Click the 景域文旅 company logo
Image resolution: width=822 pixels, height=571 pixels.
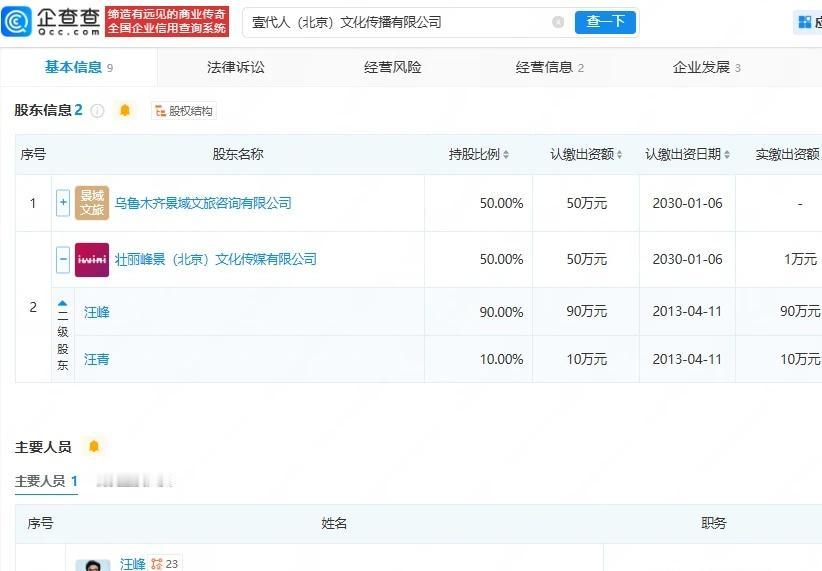coord(92,203)
